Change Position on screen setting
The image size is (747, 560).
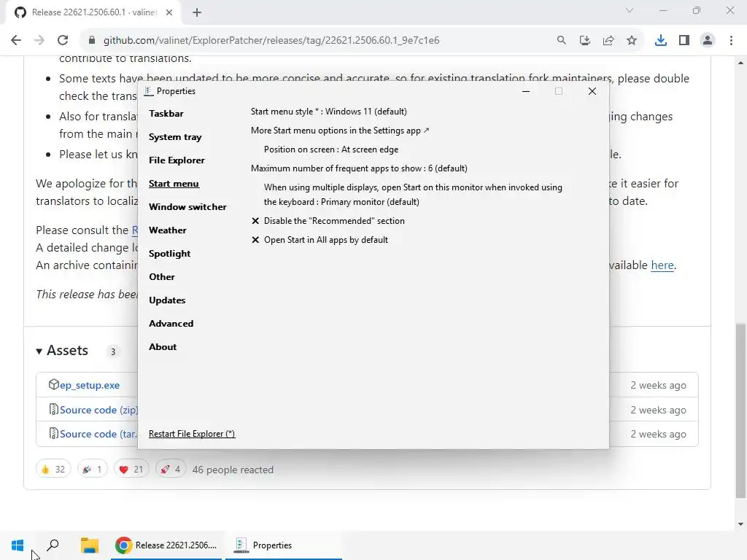(x=331, y=149)
